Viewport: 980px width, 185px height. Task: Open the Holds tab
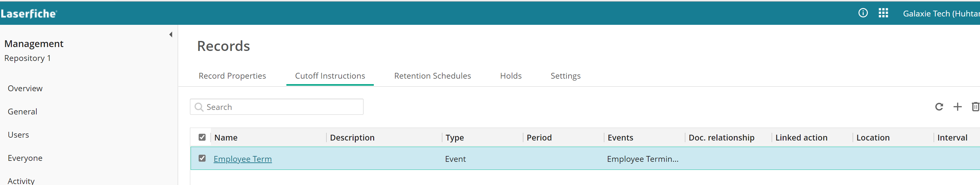[x=510, y=76]
